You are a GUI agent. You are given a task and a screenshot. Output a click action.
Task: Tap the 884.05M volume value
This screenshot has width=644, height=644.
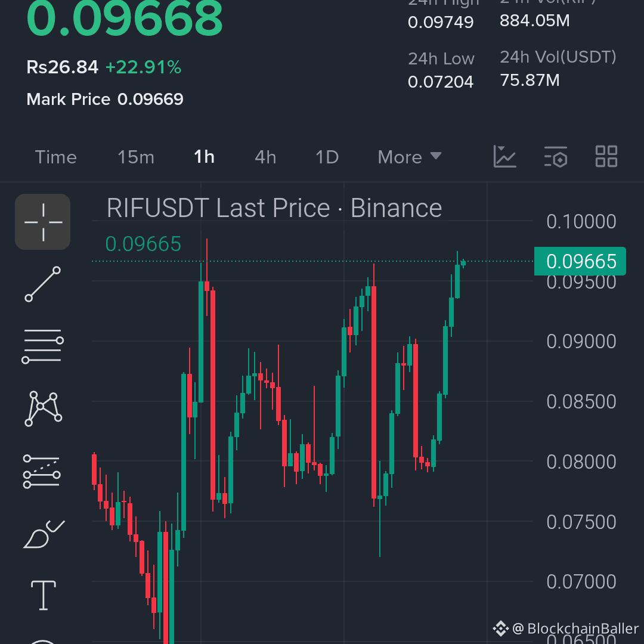[x=535, y=20]
